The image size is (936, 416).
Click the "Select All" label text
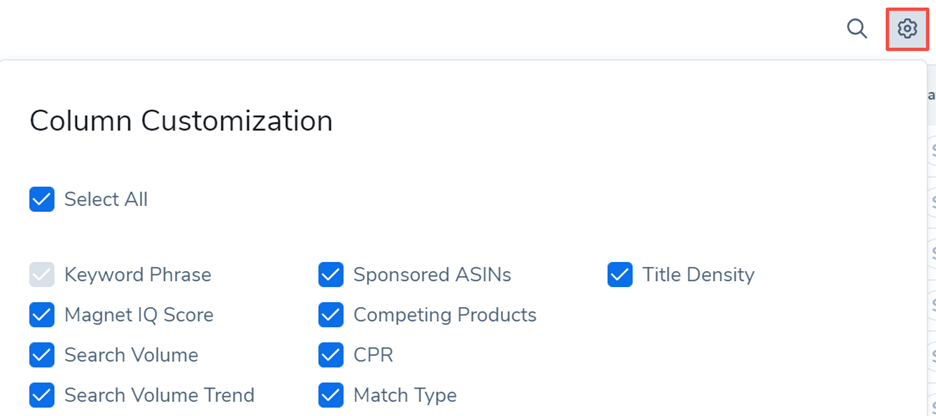106,199
